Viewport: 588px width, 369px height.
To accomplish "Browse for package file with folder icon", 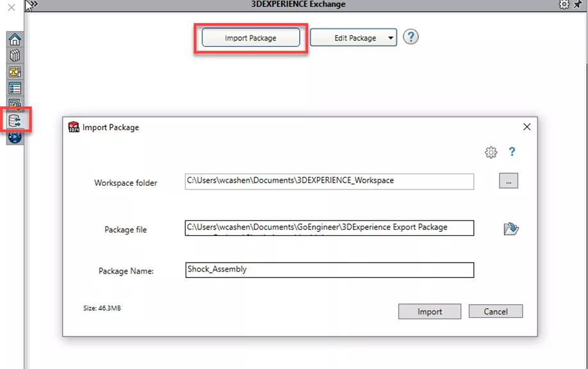I will tap(510, 229).
